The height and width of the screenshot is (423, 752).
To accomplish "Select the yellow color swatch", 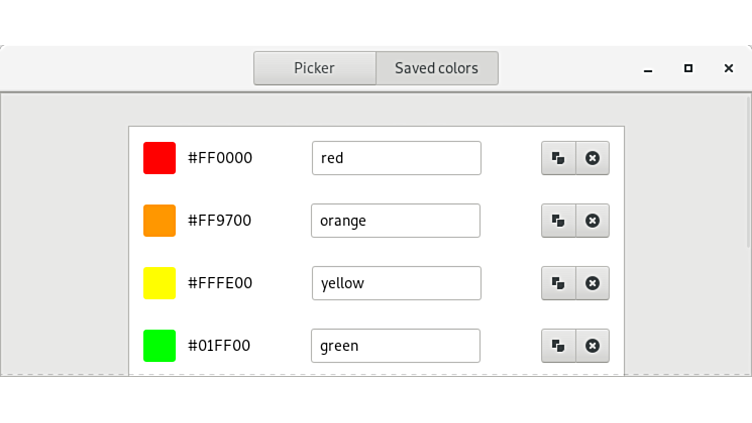I will point(159,283).
